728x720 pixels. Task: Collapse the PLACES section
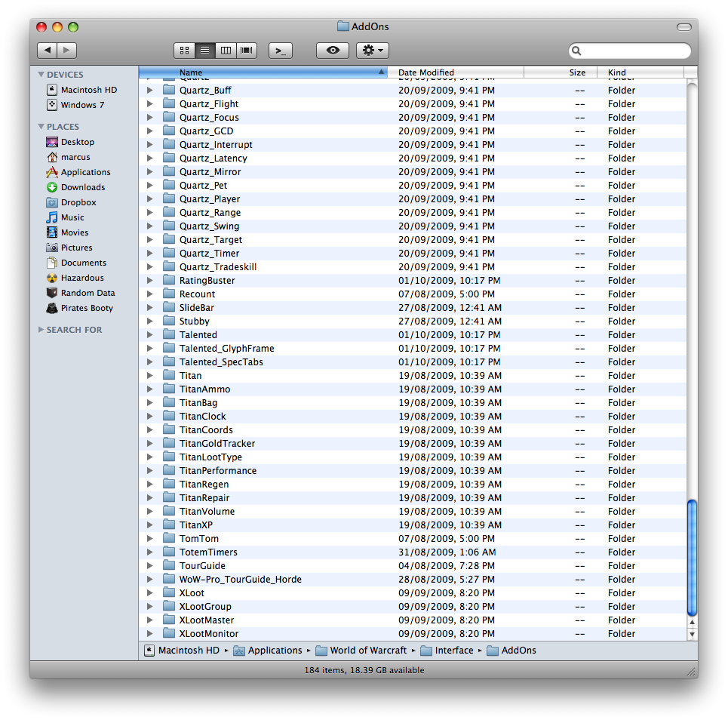pyautogui.click(x=41, y=126)
